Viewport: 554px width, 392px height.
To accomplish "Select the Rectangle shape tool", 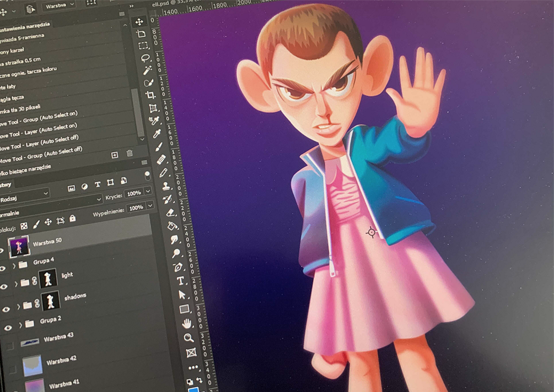I will point(185,309).
